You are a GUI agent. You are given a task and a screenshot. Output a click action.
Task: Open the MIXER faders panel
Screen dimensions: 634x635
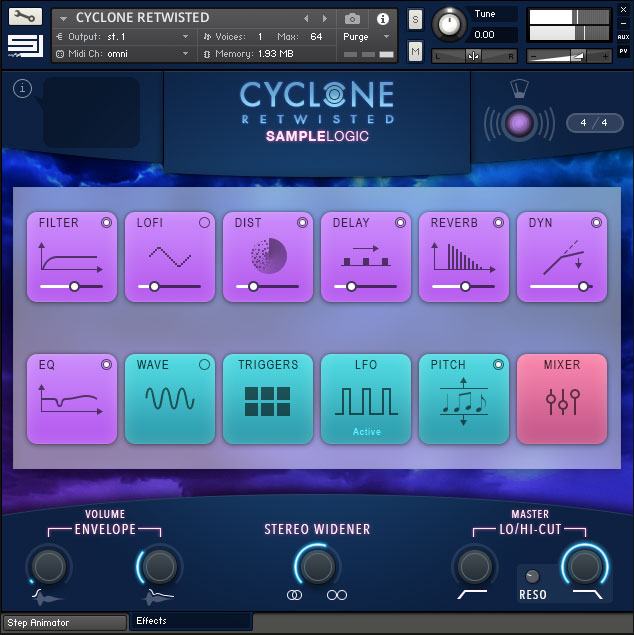click(561, 399)
